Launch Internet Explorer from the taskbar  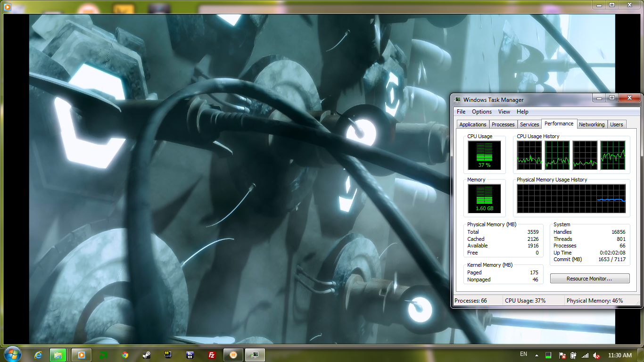click(x=39, y=355)
